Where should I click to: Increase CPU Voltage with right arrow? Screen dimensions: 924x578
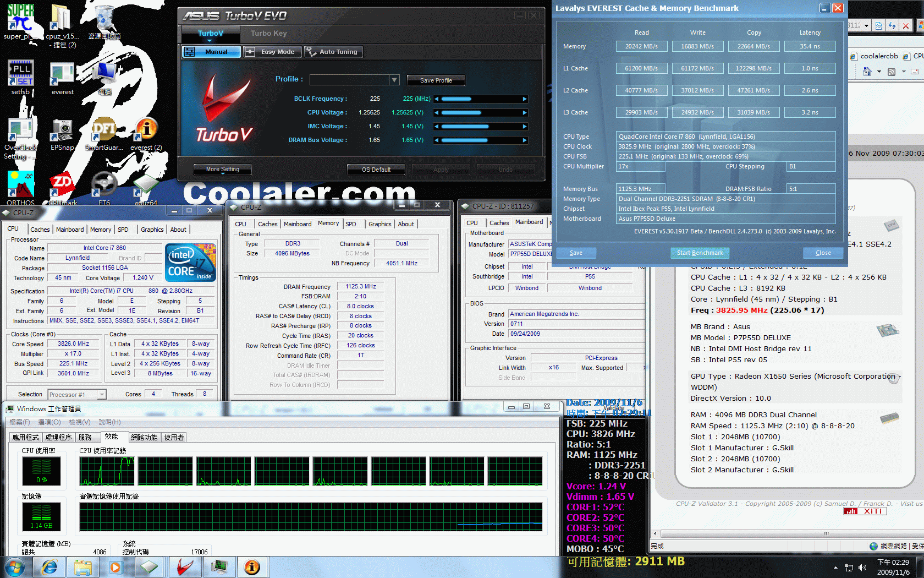point(525,113)
